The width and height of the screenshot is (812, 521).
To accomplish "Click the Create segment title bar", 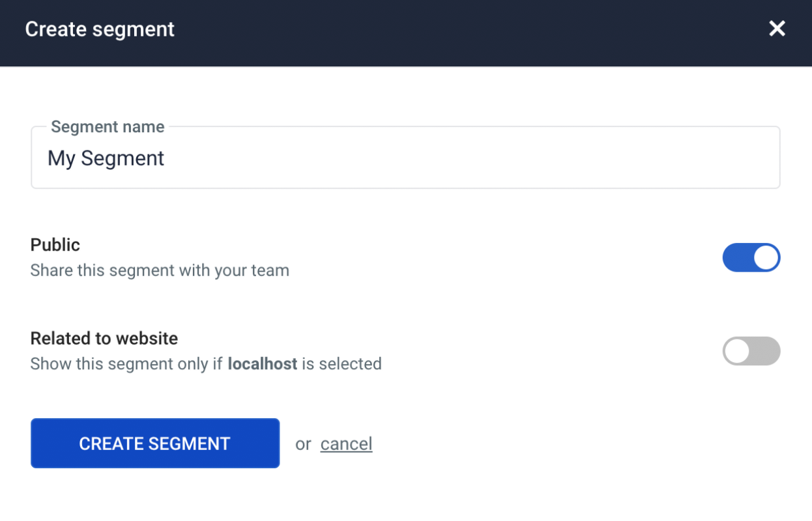I will pyautogui.click(x=99, y=29).
